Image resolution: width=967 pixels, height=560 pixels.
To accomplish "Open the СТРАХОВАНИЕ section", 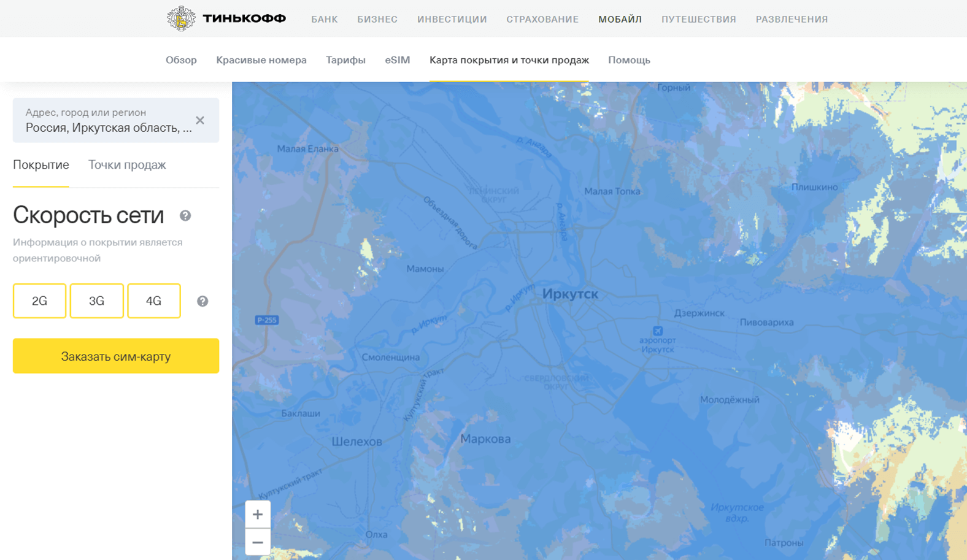I will [542, 19].
